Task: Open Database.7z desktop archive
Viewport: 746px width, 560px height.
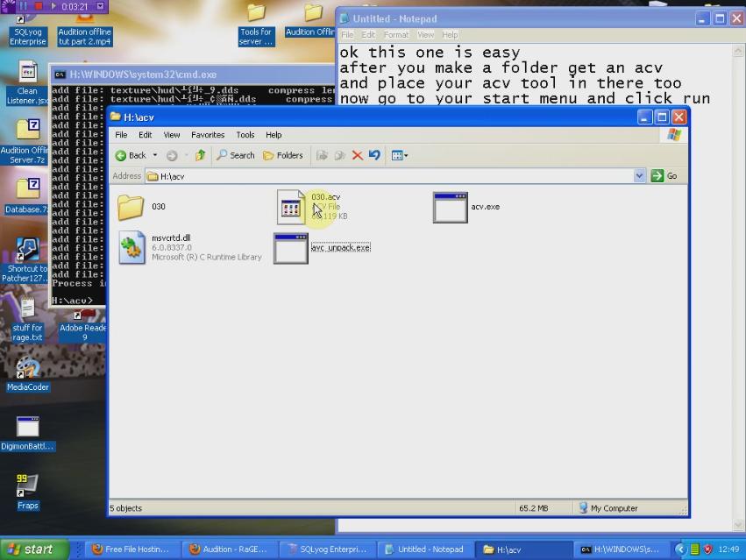Action: point(26,196)
